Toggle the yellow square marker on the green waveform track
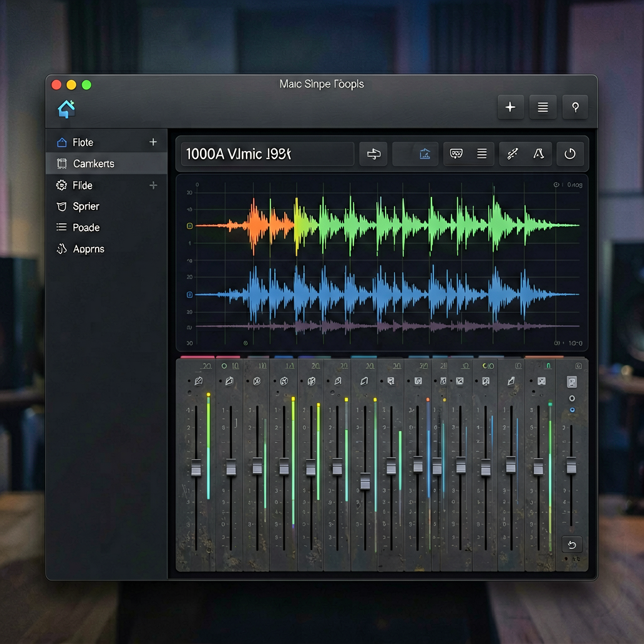 click(189, 226)
